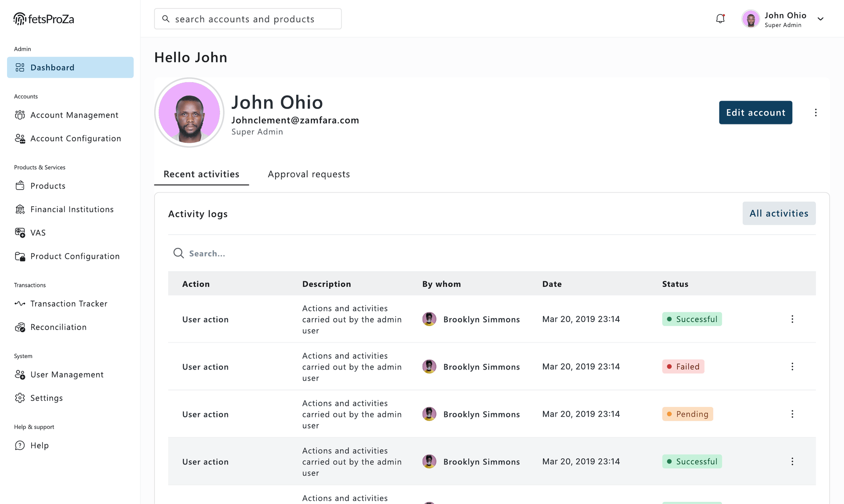This screenshot has width=844, height=504.
Task: Open Reconciliation link
Action: coord(70,327)
